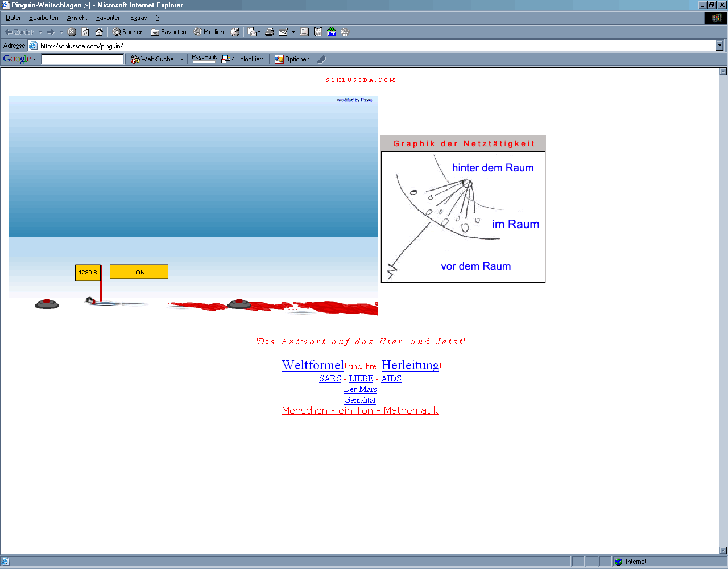Expand the address bar dropdown
Screen dimensions: 728x569
(x=719, y=46)
